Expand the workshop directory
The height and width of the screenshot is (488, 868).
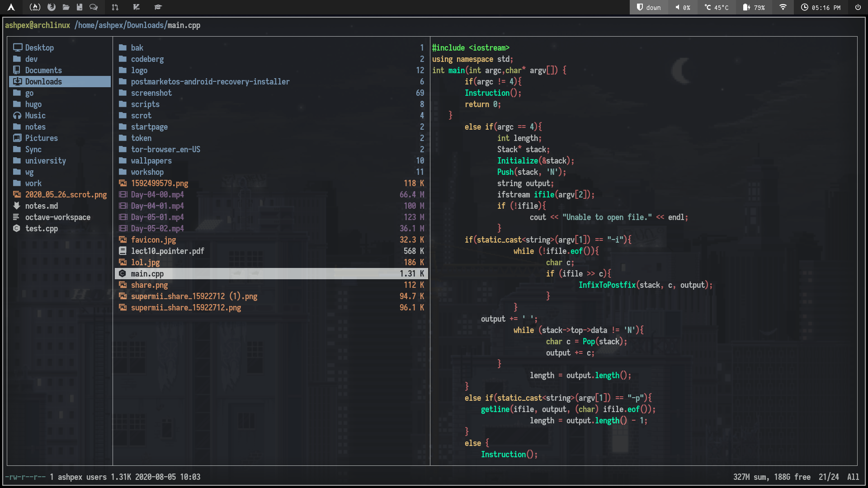click(x=147, y=172)
